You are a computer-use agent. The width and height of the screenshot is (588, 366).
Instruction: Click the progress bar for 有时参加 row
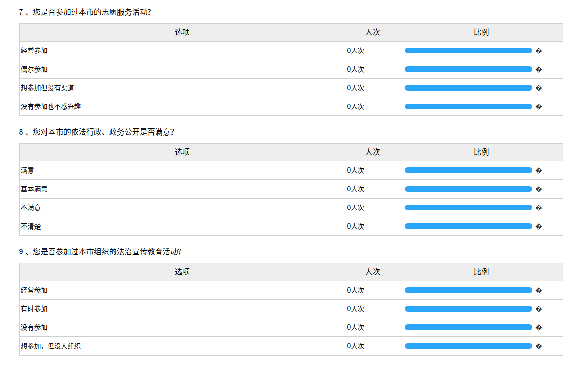(468, 309)
